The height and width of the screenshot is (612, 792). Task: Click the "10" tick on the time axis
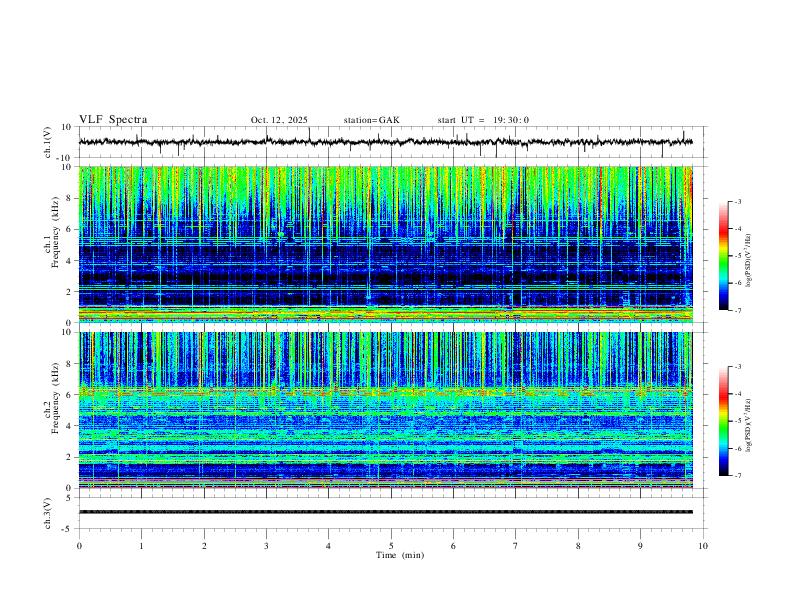703,546
